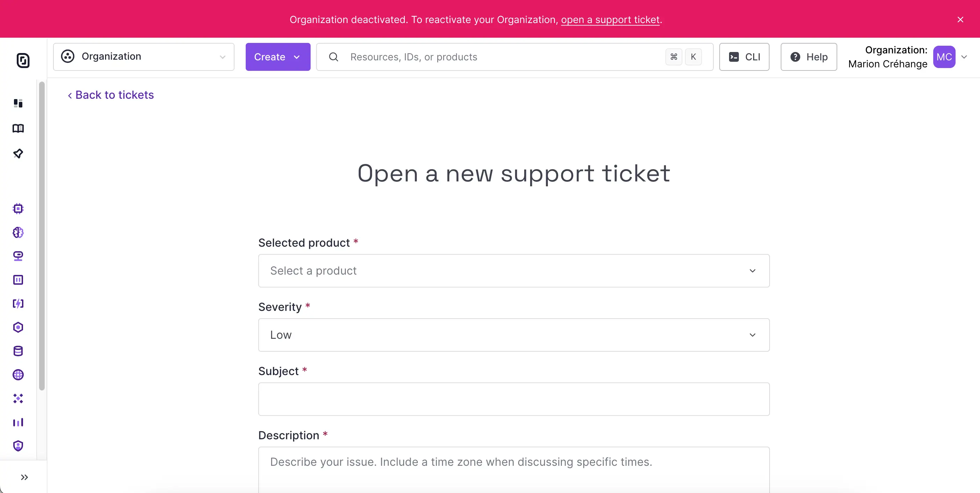980x493 pixels.
Task: Open the AI brain icon in the sidebar
Action: [17, 232]
